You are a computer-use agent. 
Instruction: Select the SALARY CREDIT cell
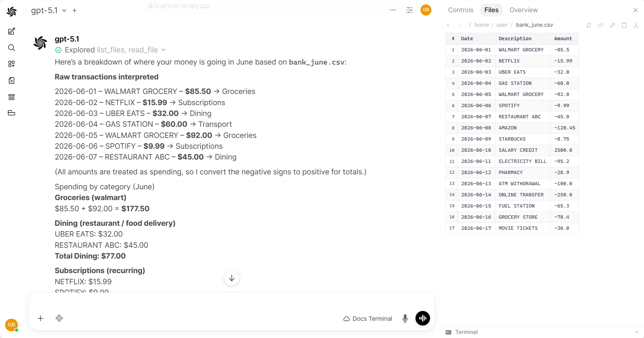point(523,150)
